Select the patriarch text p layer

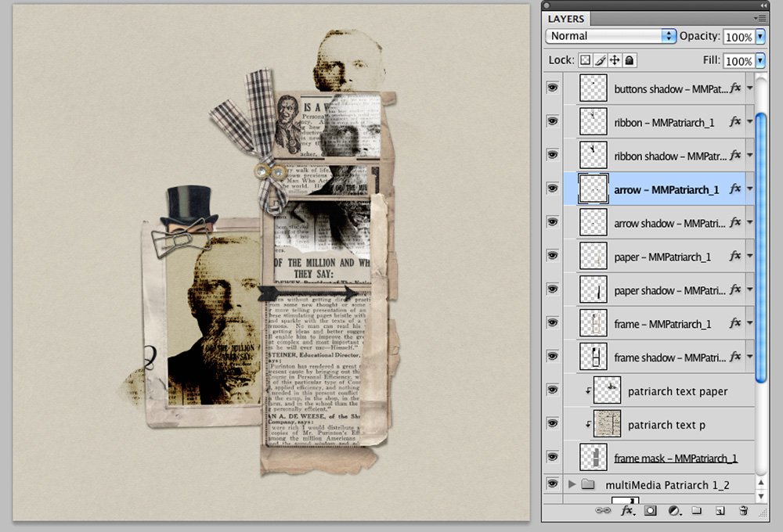coord(666,425)
